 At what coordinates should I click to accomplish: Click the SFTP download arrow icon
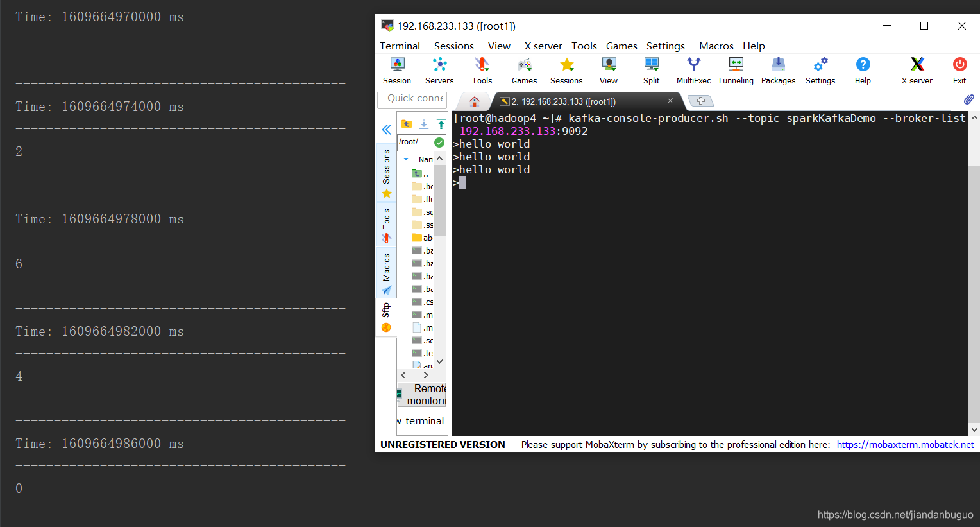pyautogui.click(x=424, y=124)
